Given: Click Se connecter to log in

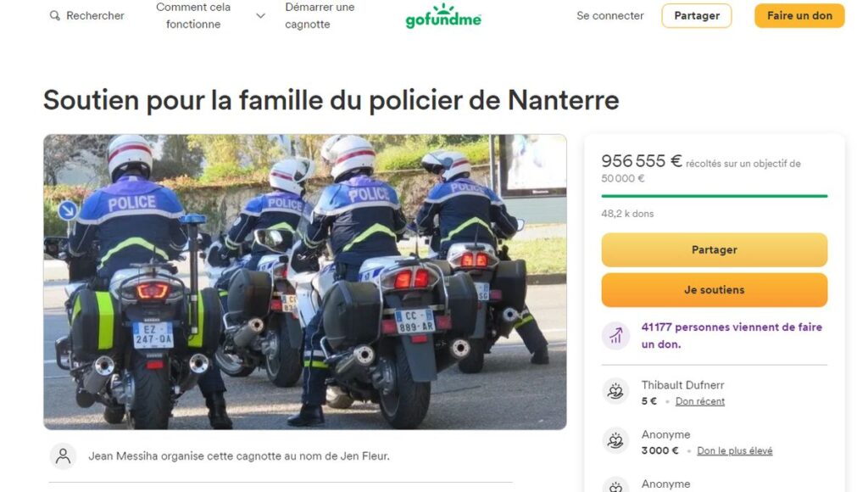Looking at the screenshot, I should point(610,15).
